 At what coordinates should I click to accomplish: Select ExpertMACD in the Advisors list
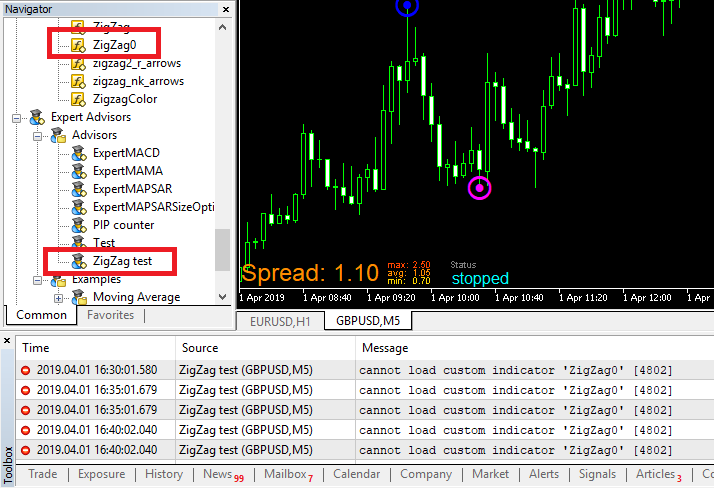[x=126, y=153]
